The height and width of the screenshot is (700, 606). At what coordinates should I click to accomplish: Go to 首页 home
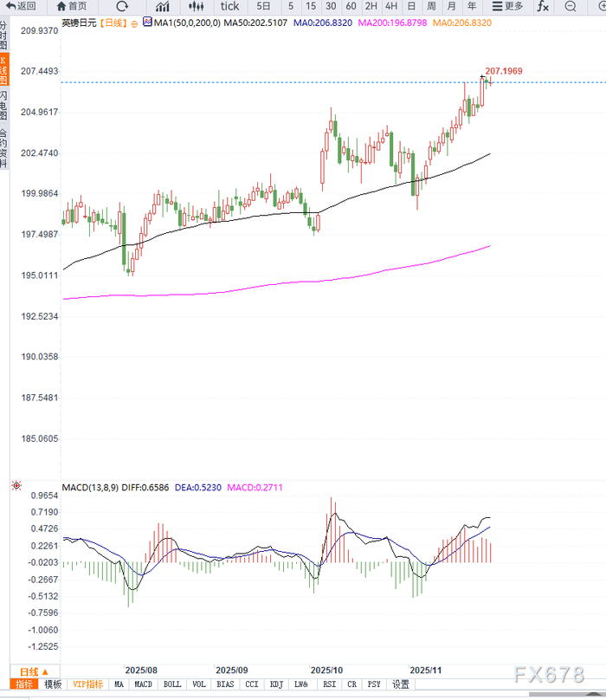pyautogui.click(x=73, y=6)
